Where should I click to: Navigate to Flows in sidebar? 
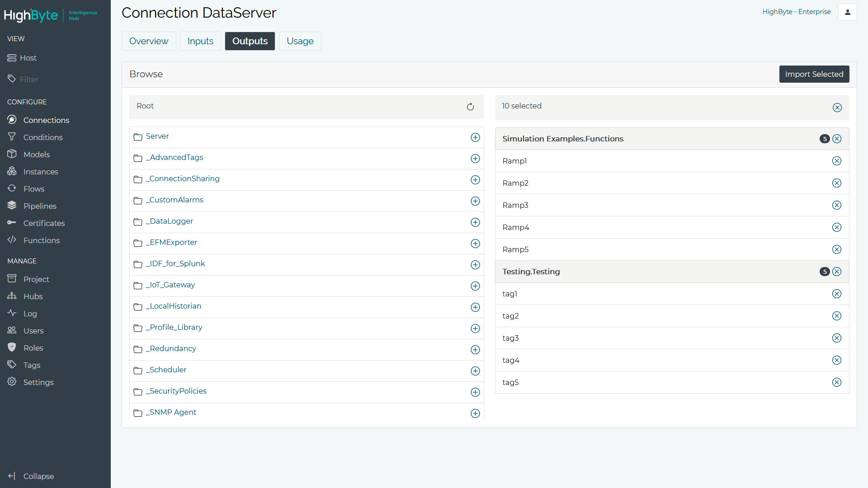point(33,189)
